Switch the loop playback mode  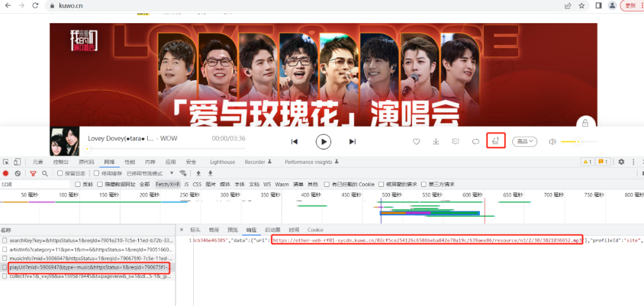476,142
